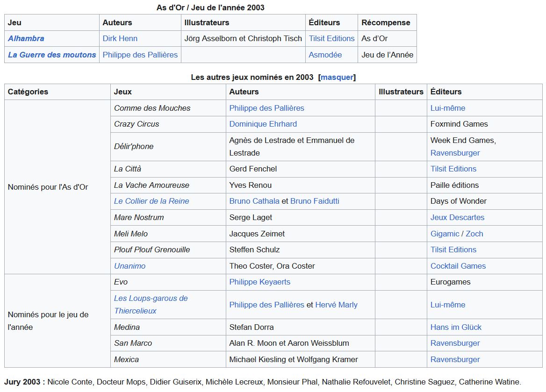Open Ravensburger link in the Mexica row
This screenshot has width=546, height=392.
pos(455,360)
